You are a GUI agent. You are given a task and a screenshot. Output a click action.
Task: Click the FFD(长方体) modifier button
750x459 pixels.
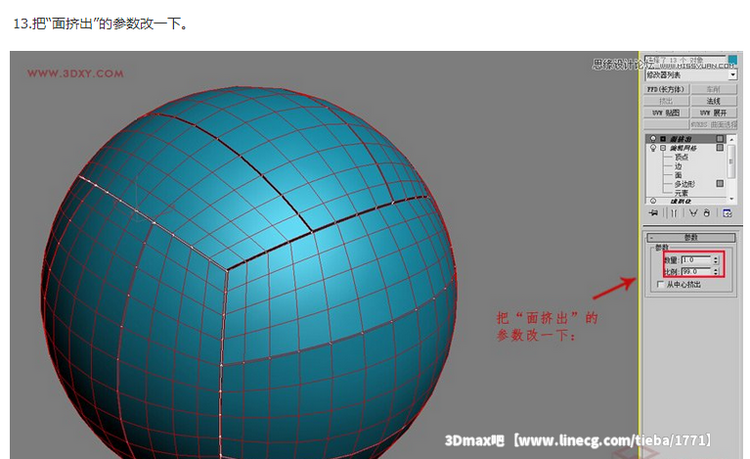click(x=666, y=89)
